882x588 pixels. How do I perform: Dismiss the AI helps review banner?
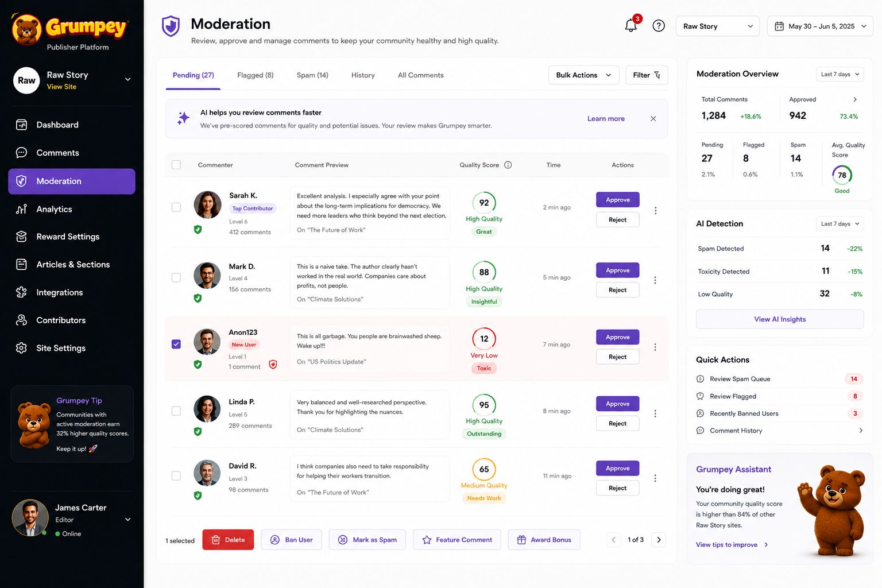tap(653, 119)
